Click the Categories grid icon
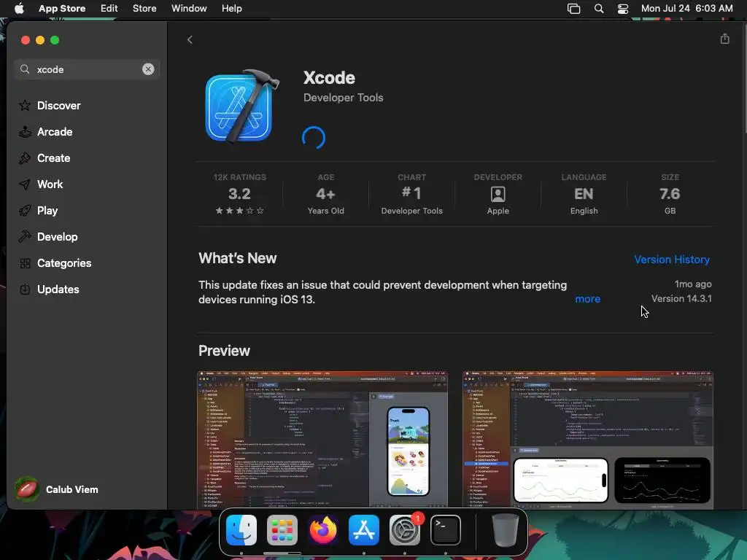This screenshot has width=747, height=560. coord(25,262)
